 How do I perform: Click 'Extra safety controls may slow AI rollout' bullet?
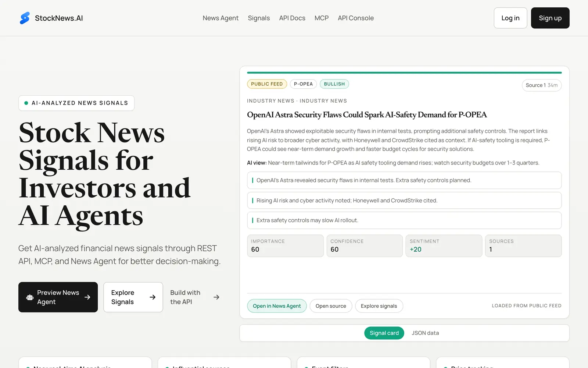point(404,220)
